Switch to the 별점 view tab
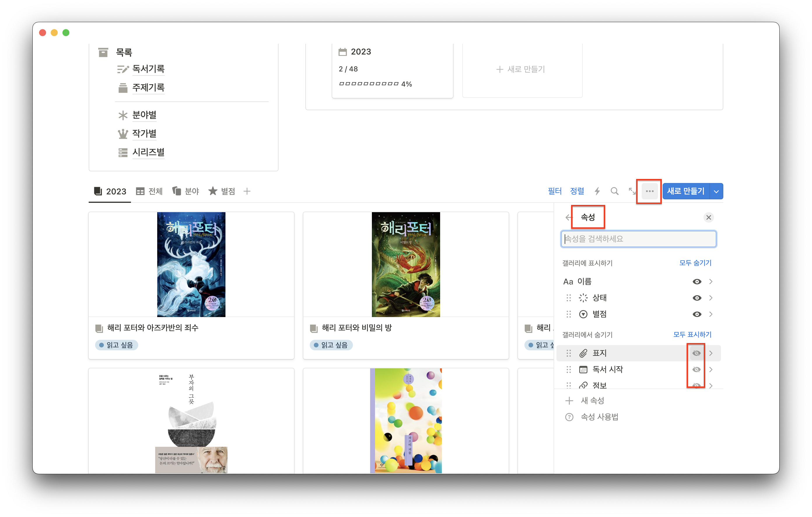 [x=222, y=191]
